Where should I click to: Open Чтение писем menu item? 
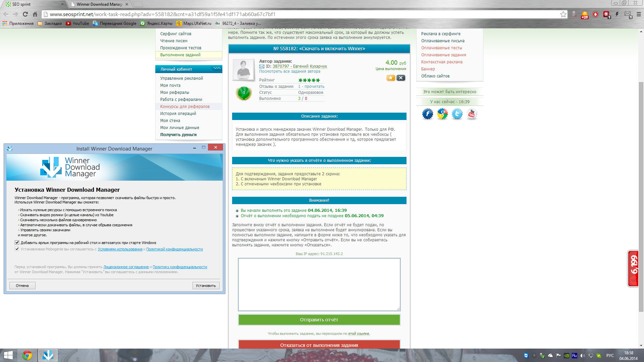coord(174,41)
